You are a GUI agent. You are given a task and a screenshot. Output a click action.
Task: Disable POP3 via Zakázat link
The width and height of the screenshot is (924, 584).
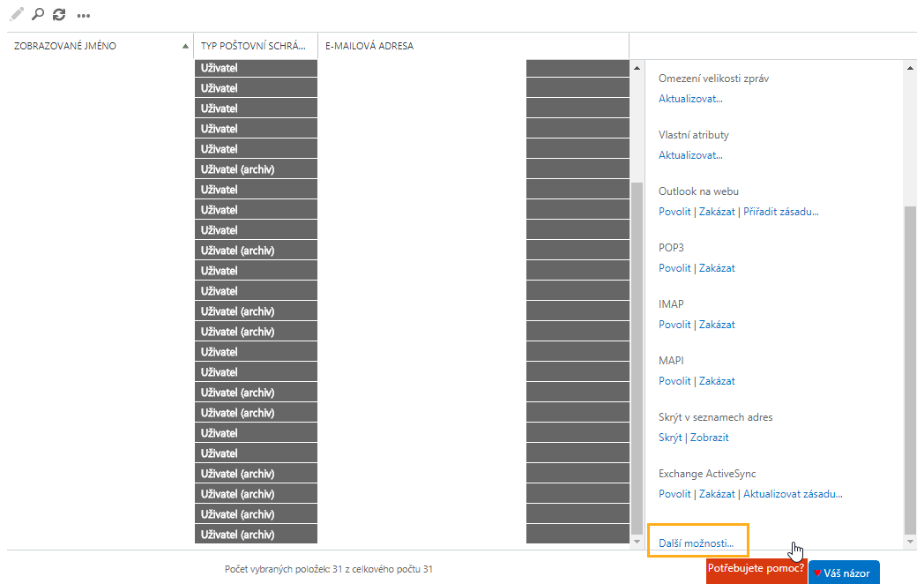click(x=717, y=268)
